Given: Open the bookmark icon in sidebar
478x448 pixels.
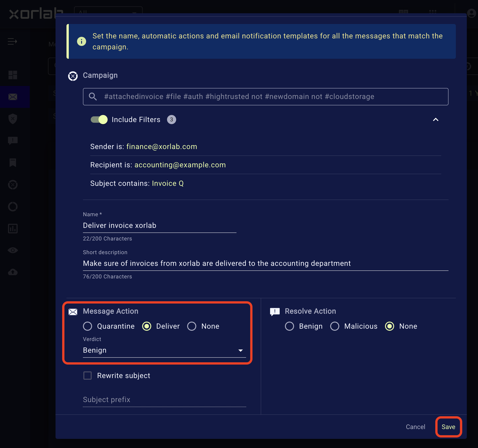Looking at the screenshot, I should click(13, 163).
